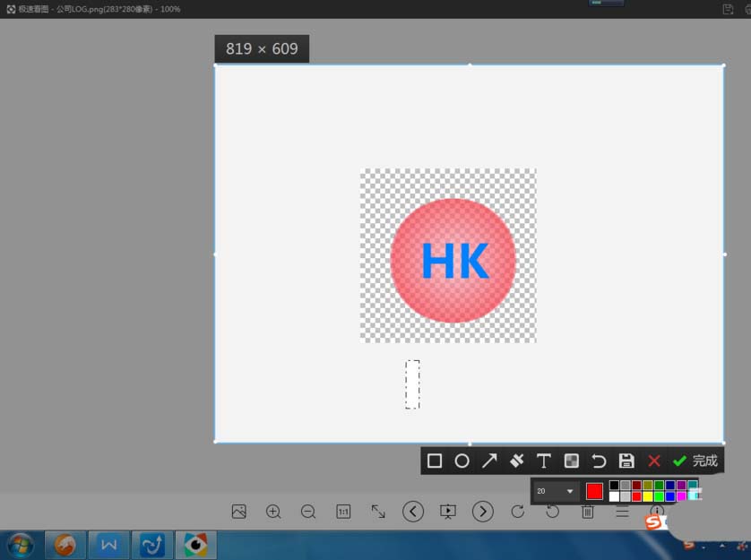751x560 pixels.
Task: Choose the magenta color swatch
Action: point(681,496)
